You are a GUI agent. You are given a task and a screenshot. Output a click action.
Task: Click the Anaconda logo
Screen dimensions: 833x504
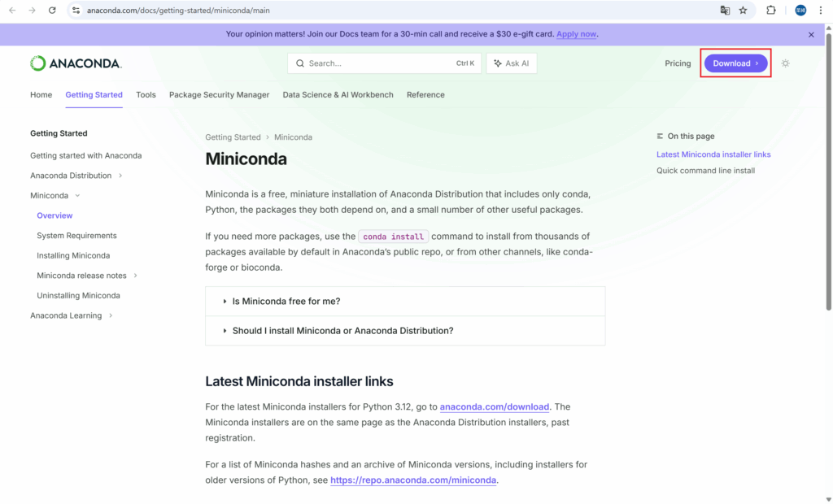pos(76,63)
